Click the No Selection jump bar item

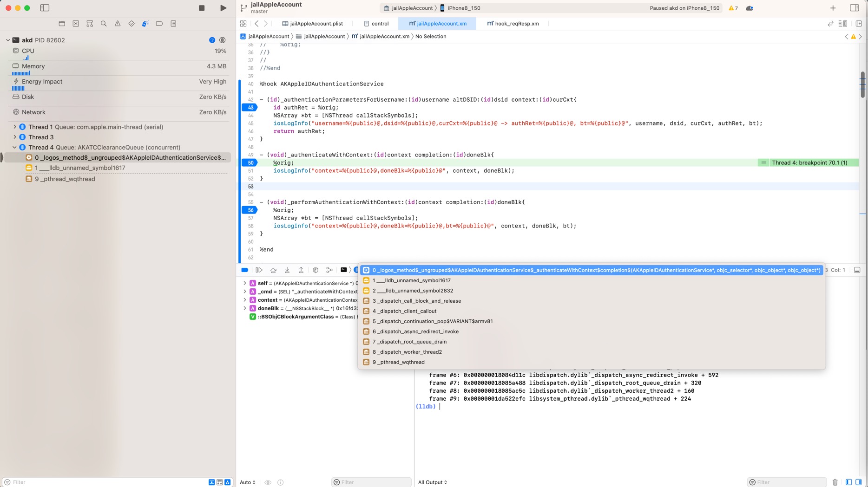pyautogui.click(x=431, y=36)
